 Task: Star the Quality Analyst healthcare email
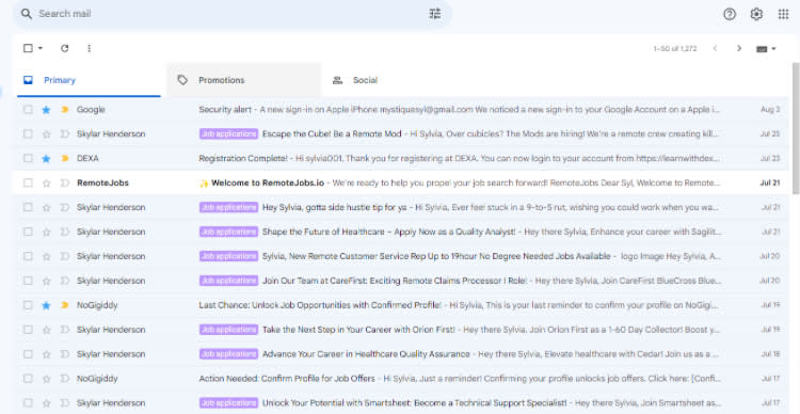[46, 232]
